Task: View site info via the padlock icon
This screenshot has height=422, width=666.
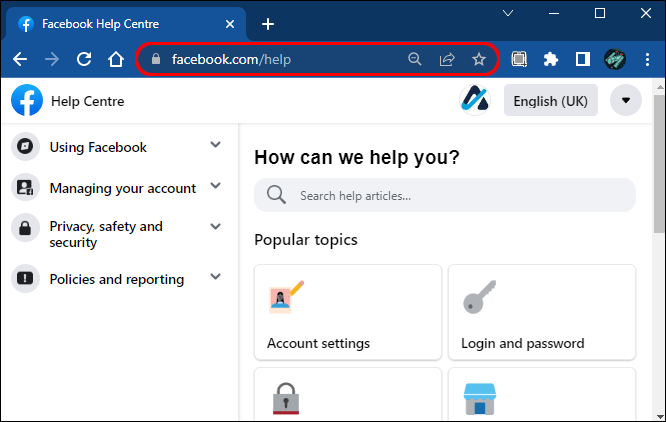Action: pyautogui.click(x=156, y=59)
